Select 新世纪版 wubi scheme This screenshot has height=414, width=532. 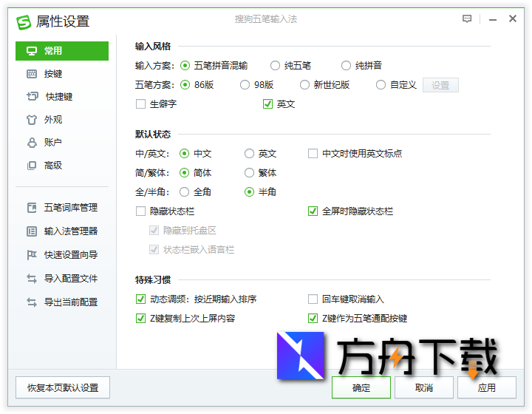[304, 85]
